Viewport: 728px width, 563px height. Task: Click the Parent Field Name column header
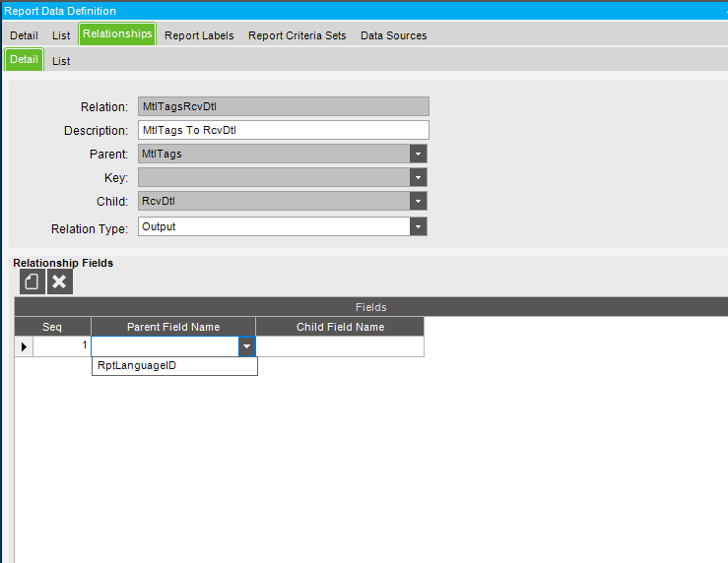pyautogui.click(x=173, y=327)
